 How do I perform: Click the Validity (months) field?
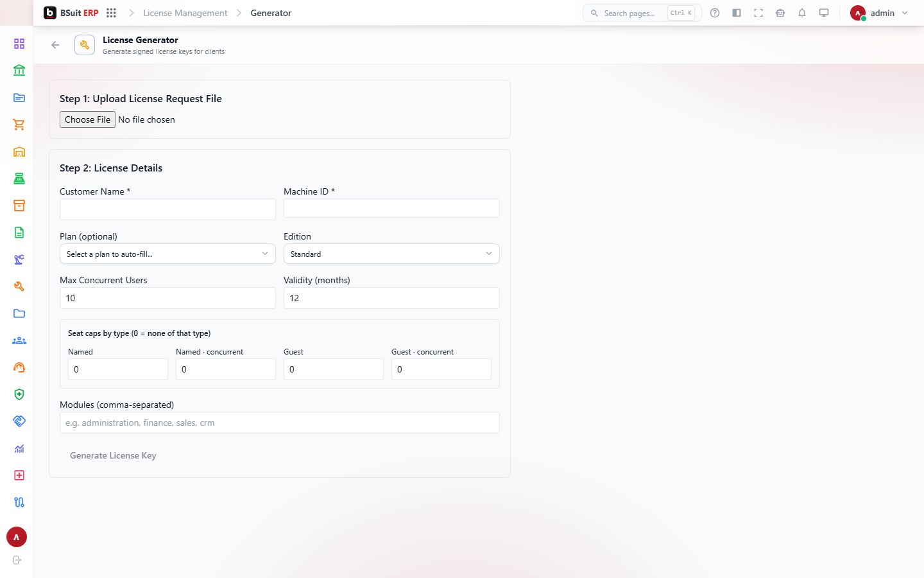tap(391, 298)
